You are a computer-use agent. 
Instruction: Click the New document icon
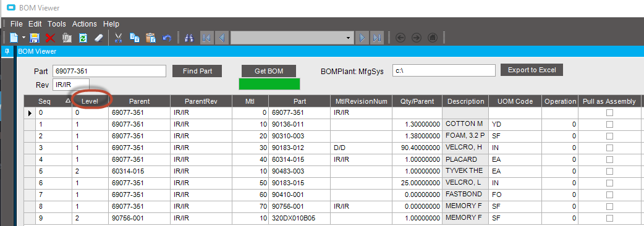(14, 38)
